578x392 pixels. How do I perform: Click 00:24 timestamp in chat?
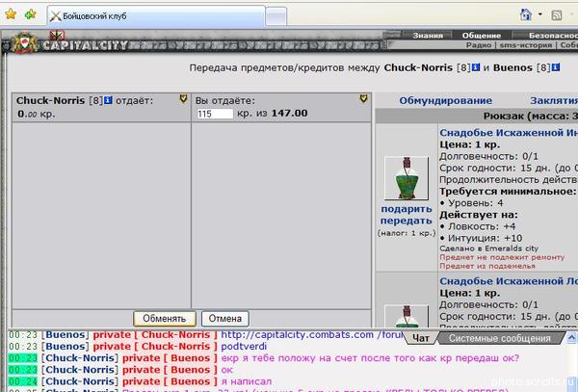click(x=23, y=381)
